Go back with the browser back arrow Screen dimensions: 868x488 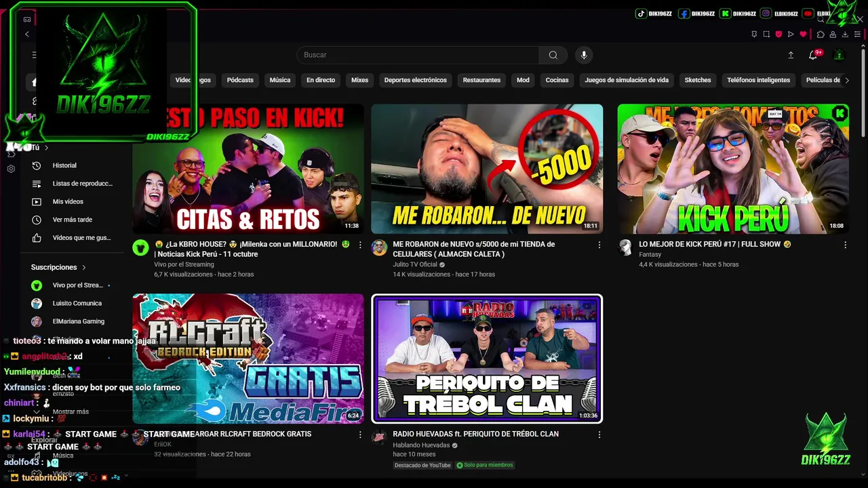pos(27,34)
